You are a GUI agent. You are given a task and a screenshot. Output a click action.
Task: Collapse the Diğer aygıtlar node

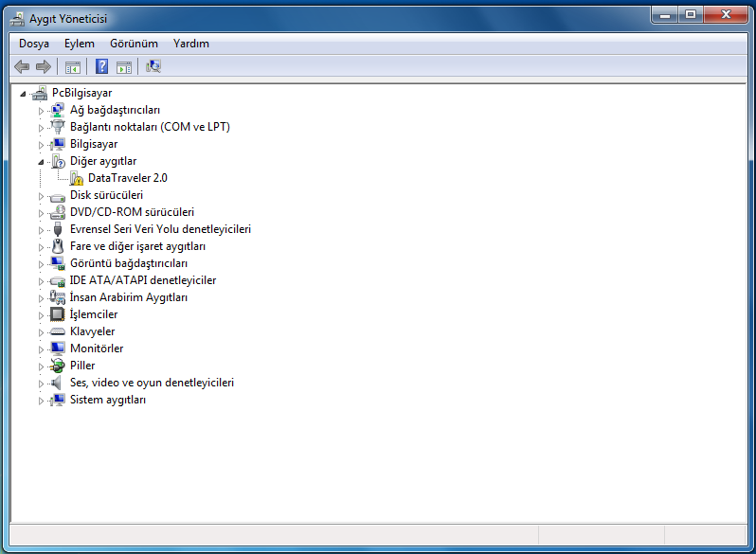tap(41, 162)
